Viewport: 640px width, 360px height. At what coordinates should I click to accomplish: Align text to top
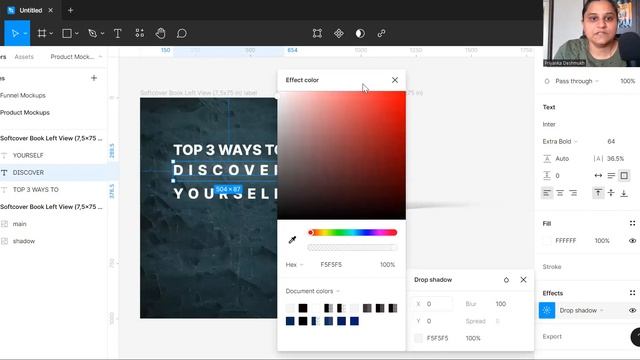pyautogui.click(x=598, y=193)
